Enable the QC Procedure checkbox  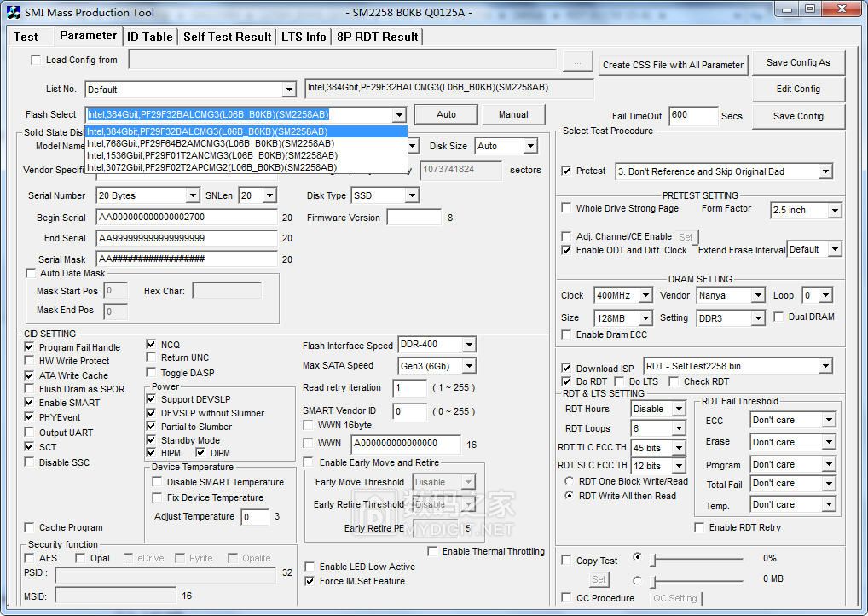click(x=566, y=597)
